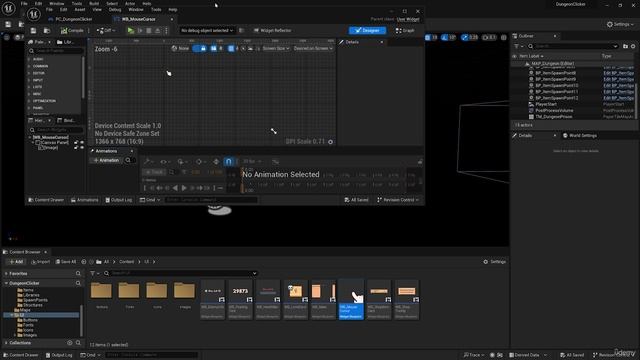Viewport: 640px width, 360px height.
Task: Toggle lock icon for Canvas Panel
Action: [x=76, y=143]
